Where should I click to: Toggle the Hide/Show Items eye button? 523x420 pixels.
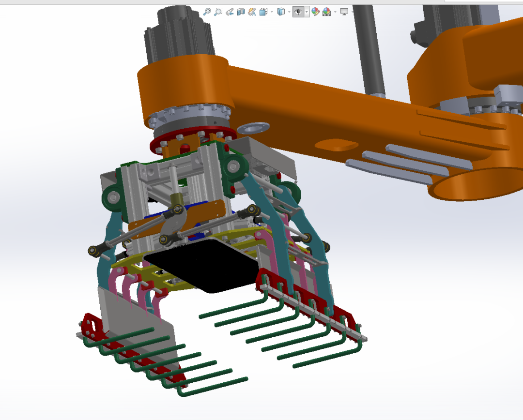pyautogui.click(x=298, y=12)
